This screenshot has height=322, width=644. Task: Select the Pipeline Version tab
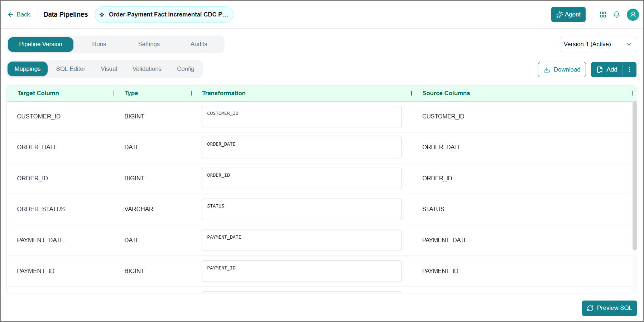click(x=40, y=44)
